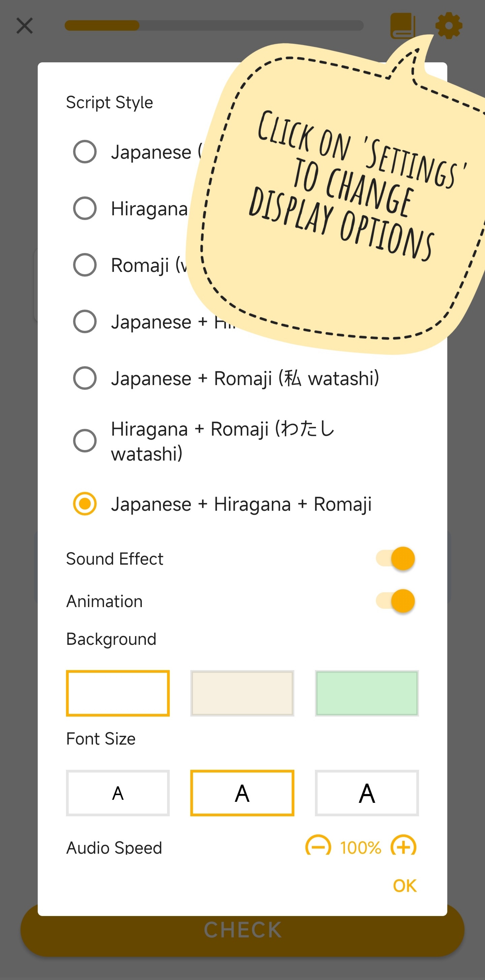485x980 pixels.
Task: Pick the beige background swatch
Action: coord(242,693)
